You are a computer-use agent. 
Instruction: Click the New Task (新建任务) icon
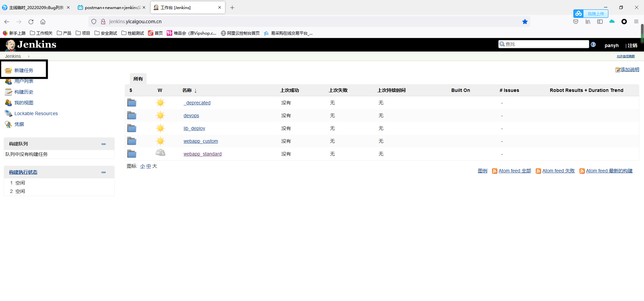point(8,70)
